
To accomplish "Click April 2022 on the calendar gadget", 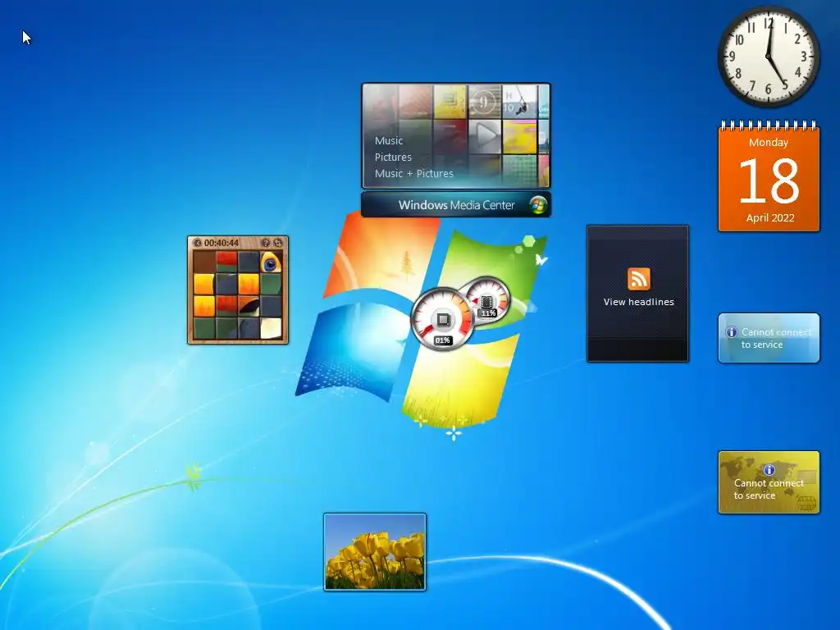I will [x=769, y=218].
